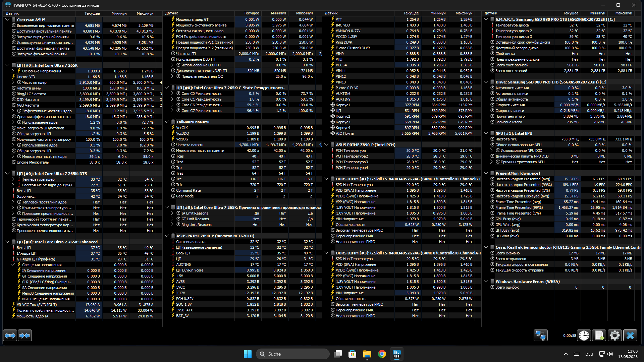The image size is (644, 362).
Task: Select the VR VCC Ток (SVID IOUT) sensor row
Action: click(37, 305)
